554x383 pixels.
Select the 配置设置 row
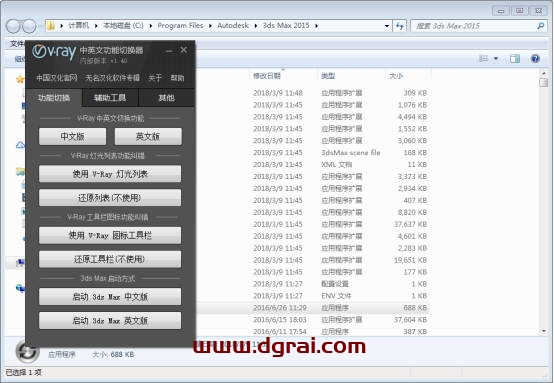point(312,284)
